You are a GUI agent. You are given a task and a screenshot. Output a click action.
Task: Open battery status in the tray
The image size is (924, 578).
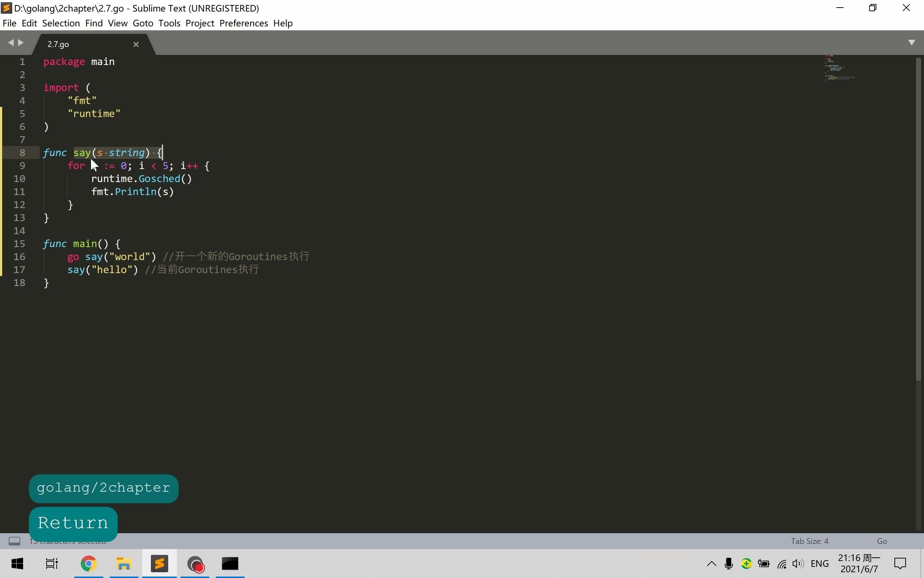pyautogui.click(x=764, y=564)
